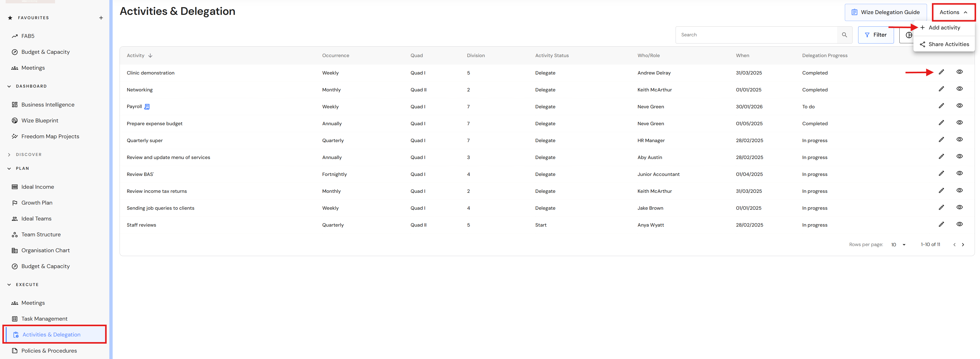The width and height of the screenshot is (980, 359).
Task: Choose Add activity from Actions menu
Action: coord(944,27)
